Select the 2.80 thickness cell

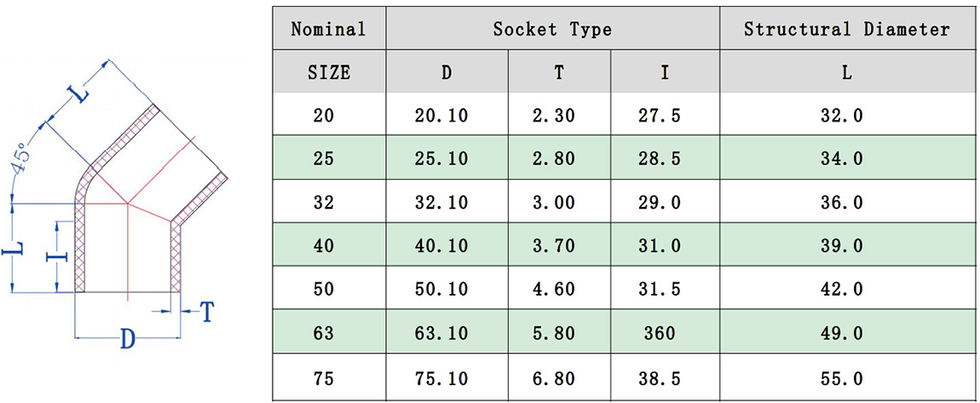click(x=559, y=159)
